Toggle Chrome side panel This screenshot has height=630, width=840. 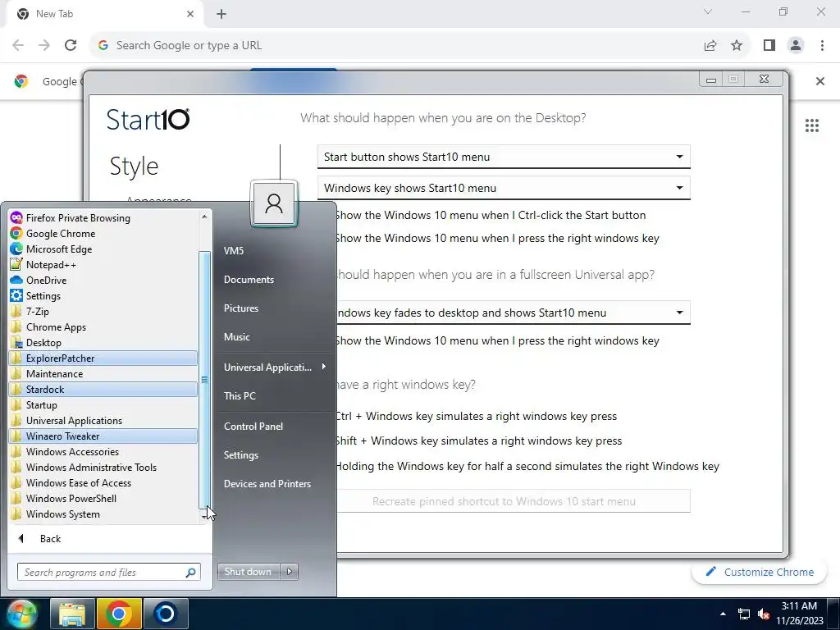click(769, 46)
